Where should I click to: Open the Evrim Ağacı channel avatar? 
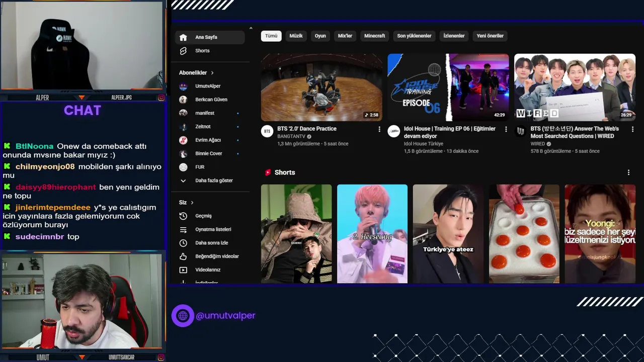point(183,140)
